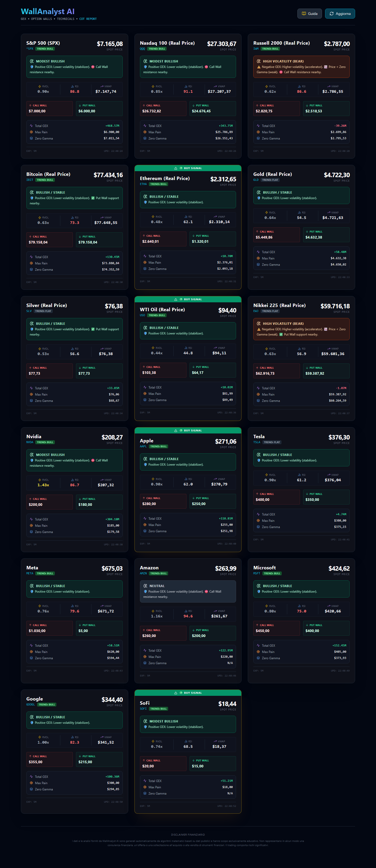The image size is (376, 868).
Task: Select the ETHA ticker under Ethereum
Action: (x=143, y=184)
